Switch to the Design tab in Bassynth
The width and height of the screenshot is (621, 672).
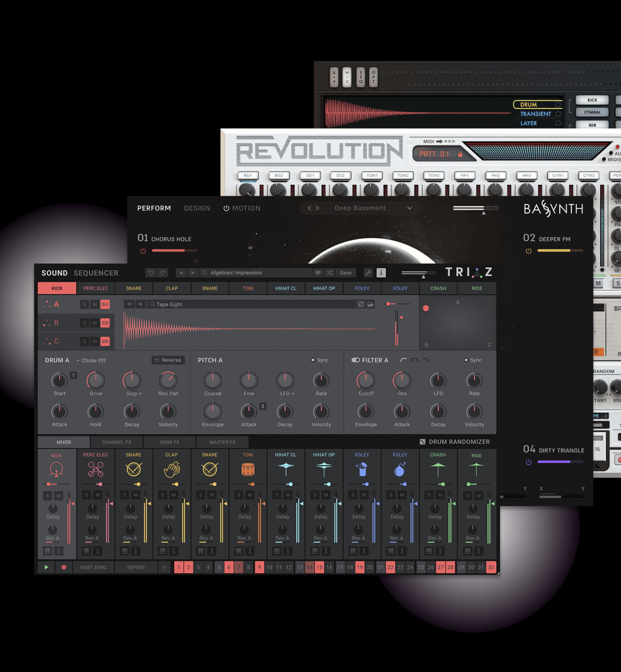[197, 208]
